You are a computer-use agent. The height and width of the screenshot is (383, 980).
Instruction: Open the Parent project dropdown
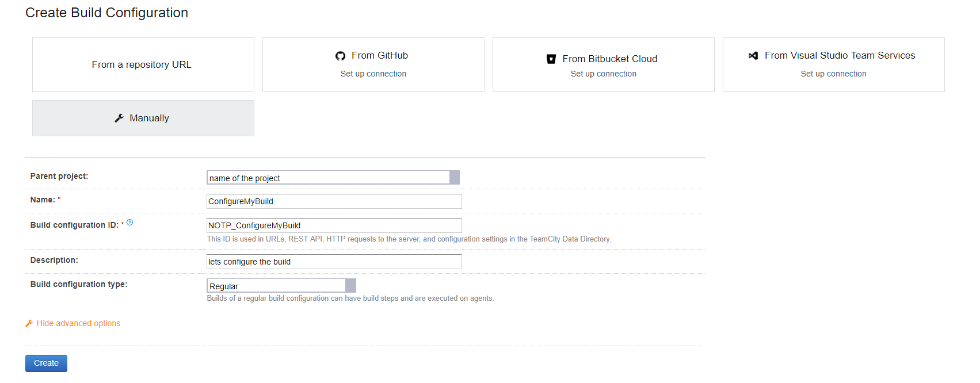click(x=454, y=178)
